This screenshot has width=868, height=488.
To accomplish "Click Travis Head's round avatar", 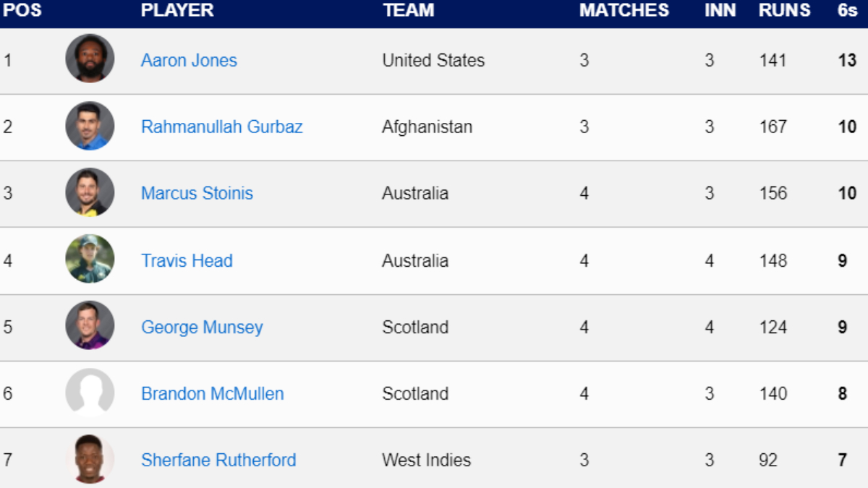I will point(90,259).
